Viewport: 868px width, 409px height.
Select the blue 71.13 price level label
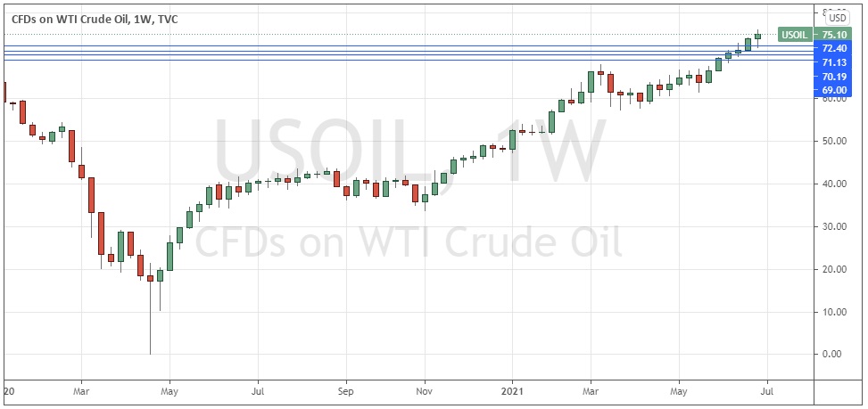coord(834,61)
